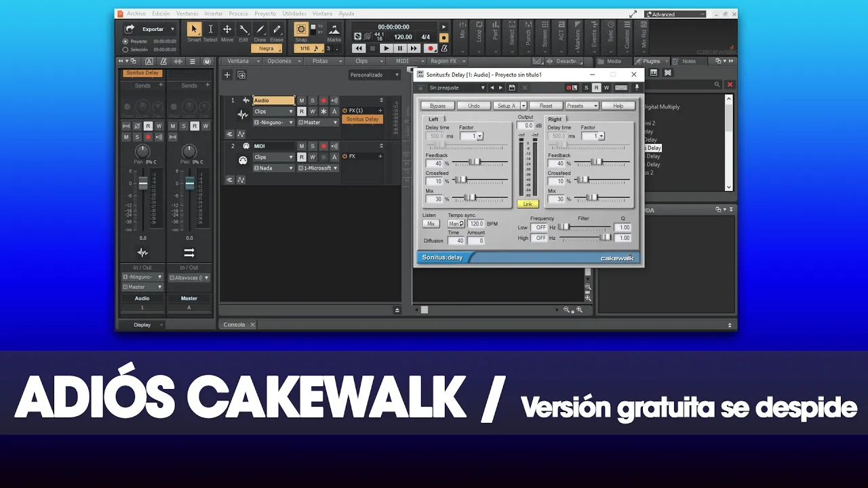This screenshot has width=868, height=488.
Task: Click the metronome icon beside the Record button
Action: point(444,48)
